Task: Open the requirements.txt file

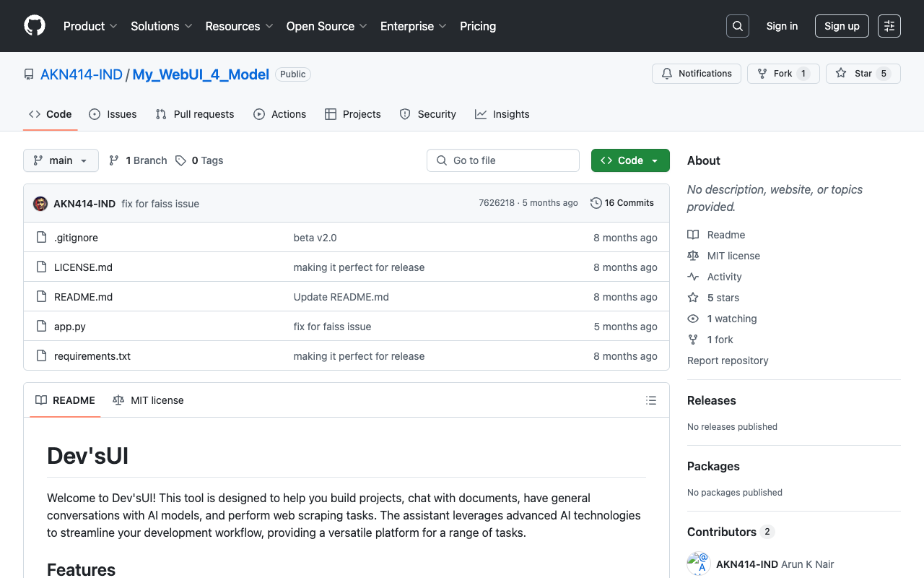Action: [92, 356]
